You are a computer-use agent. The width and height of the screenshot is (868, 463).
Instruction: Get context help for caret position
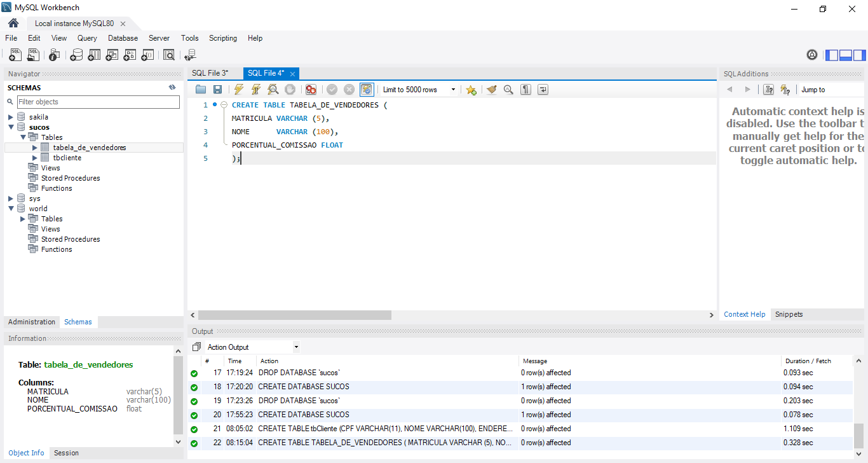pyautogui.click(x=768, y=90)
